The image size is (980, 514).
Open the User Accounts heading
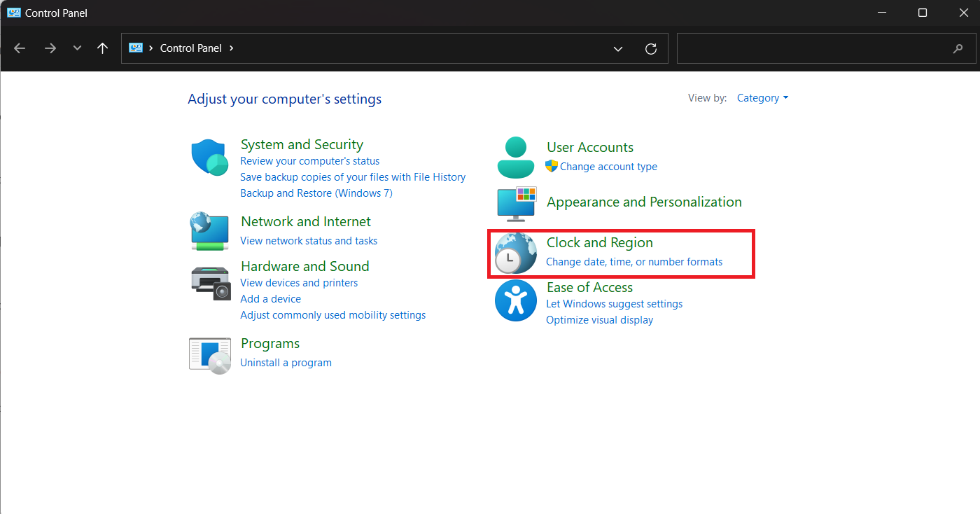[590, 147]
